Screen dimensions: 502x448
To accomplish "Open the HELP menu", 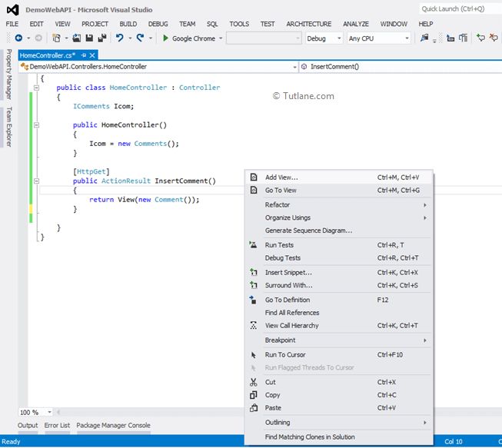I will click(425, 24).
